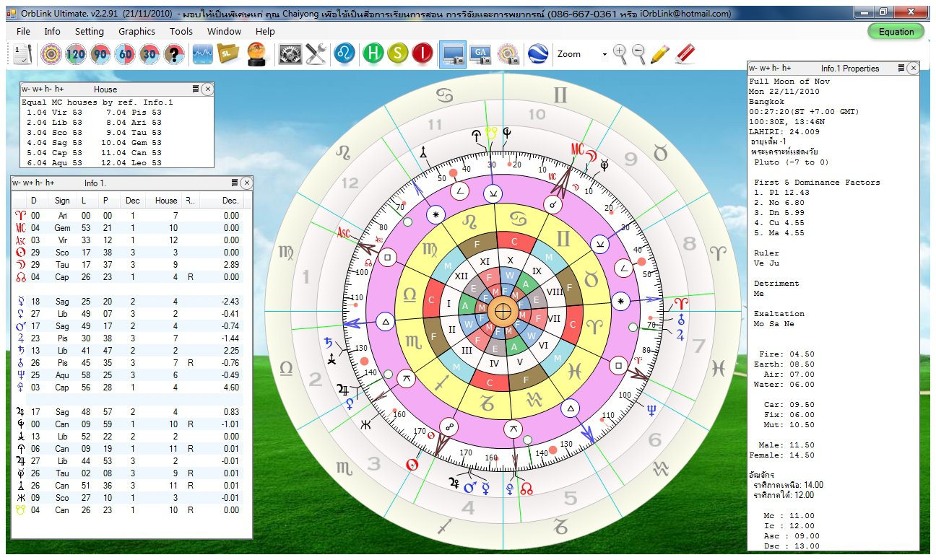936x560 pixels.
Task: Click the green Equation button
Action: tap(896, 31)
